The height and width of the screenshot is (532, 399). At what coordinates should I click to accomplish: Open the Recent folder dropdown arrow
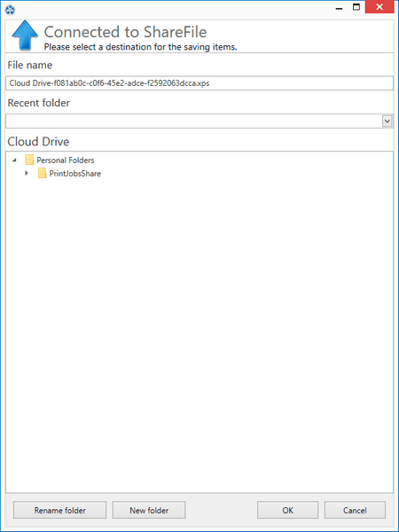point(387,121)
